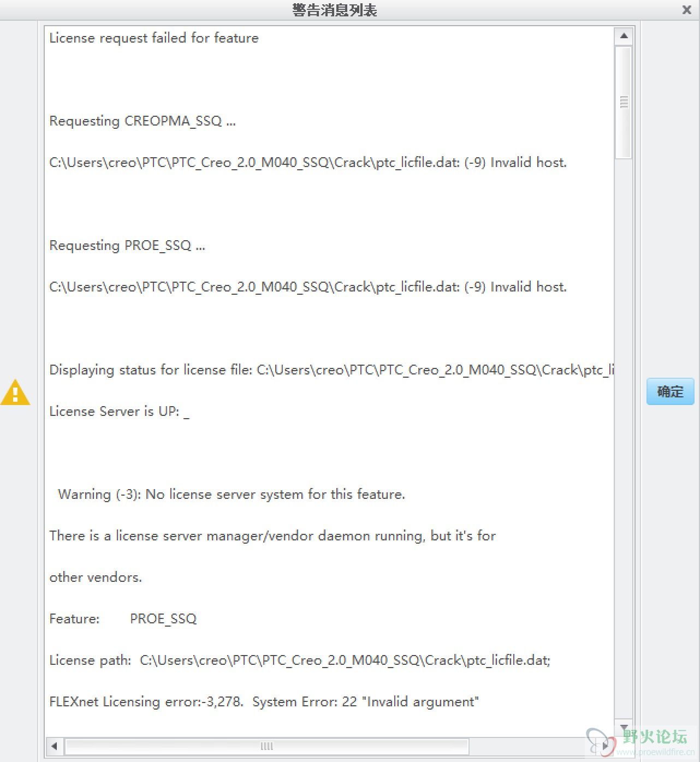Click the vertical scrollbar thumb
The width and height of the screenshot is (700, 762).
click(x=624, y=102)
